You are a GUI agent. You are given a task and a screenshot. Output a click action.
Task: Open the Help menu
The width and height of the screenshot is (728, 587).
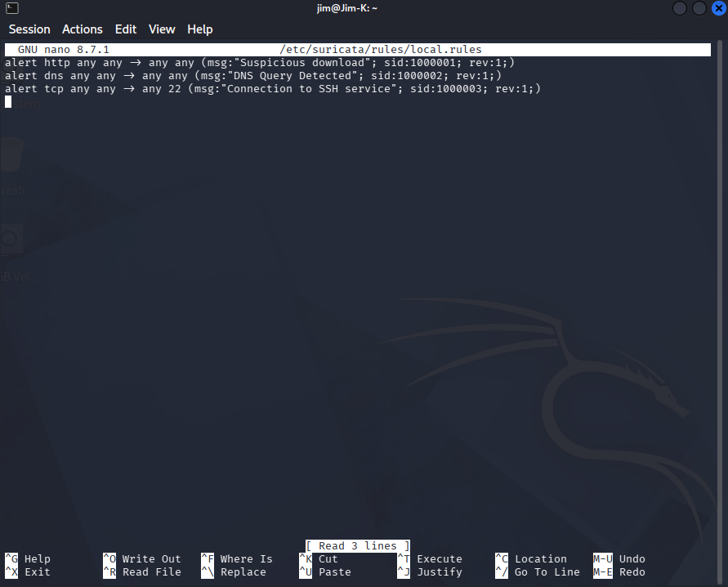199,29
